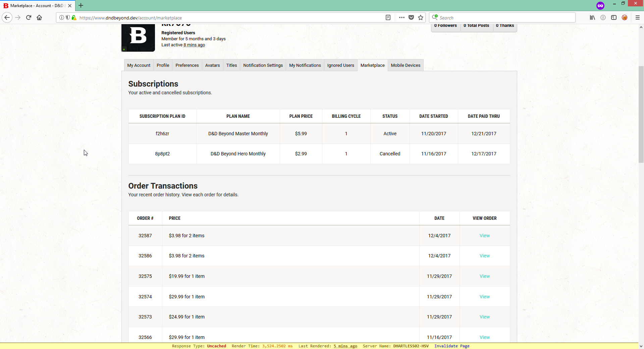644x349 pixels.
Task: Click the '8 mins ago' last active text
Action: pos(194,45)
